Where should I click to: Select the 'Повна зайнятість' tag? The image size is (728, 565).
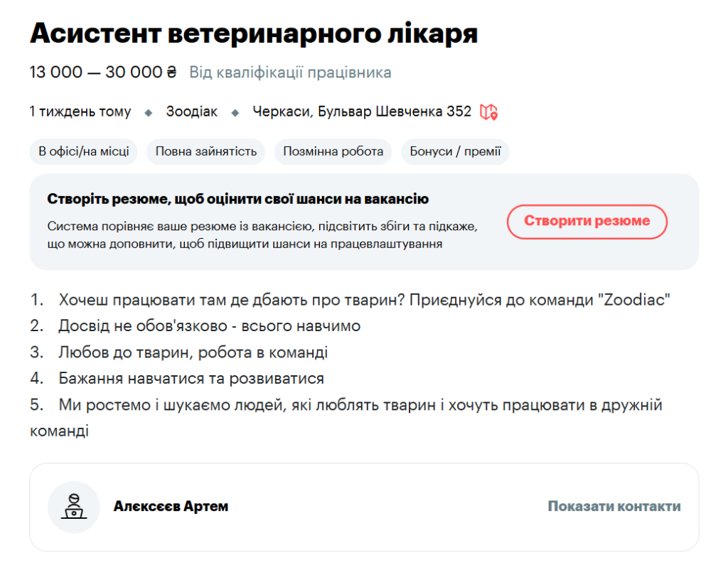point(205,151)
